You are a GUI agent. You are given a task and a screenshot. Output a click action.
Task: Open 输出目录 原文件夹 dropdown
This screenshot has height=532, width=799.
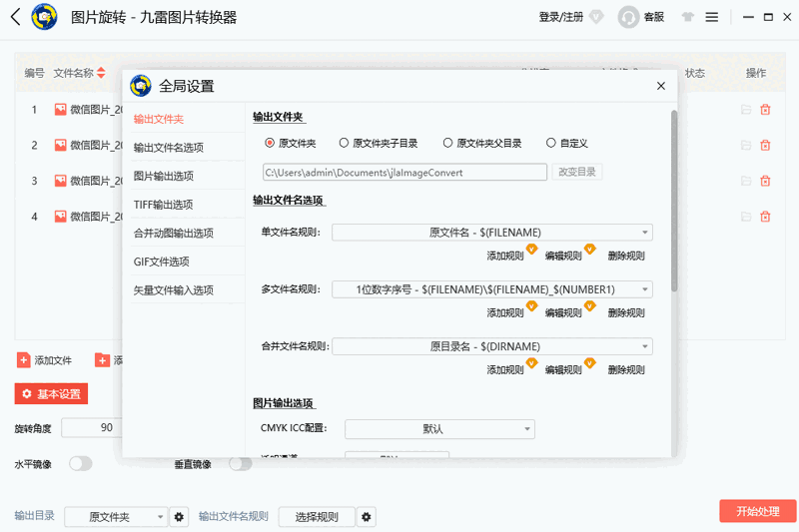point(116,517)
